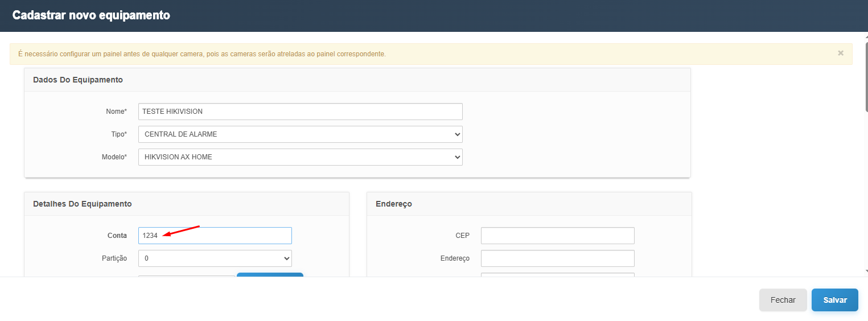Click the Endereço panel heading

tap(394, 204)
